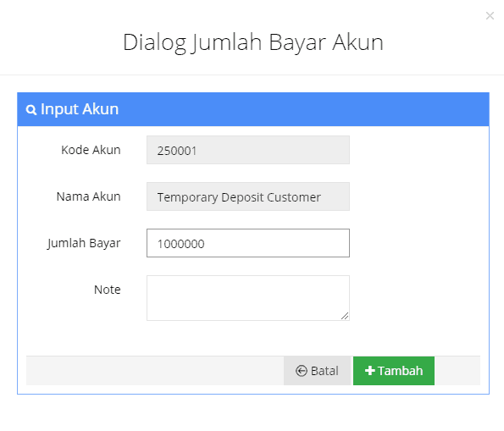Click the Input Akun panel heading text
The width and height of the screenshot is (504, 431).
click(80, 109)
